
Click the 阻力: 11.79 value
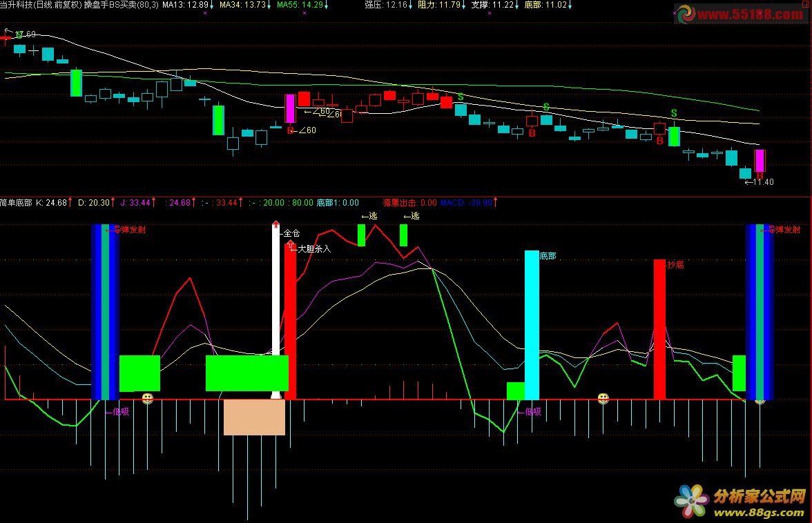[439, 5]
